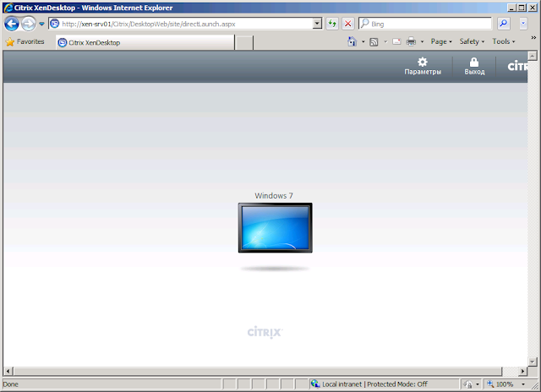Click the magnifier Search button
Screen dimensions: 541x392
504,24
